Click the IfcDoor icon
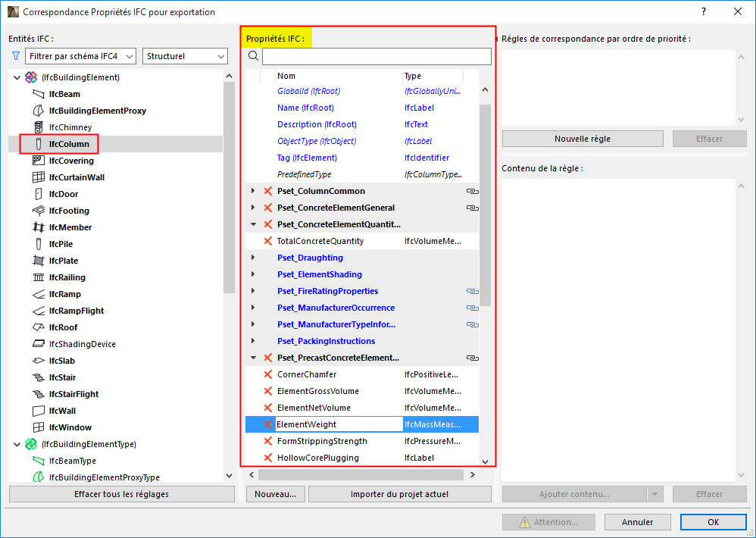Viewport: 756px width, 538px height. 39,194
